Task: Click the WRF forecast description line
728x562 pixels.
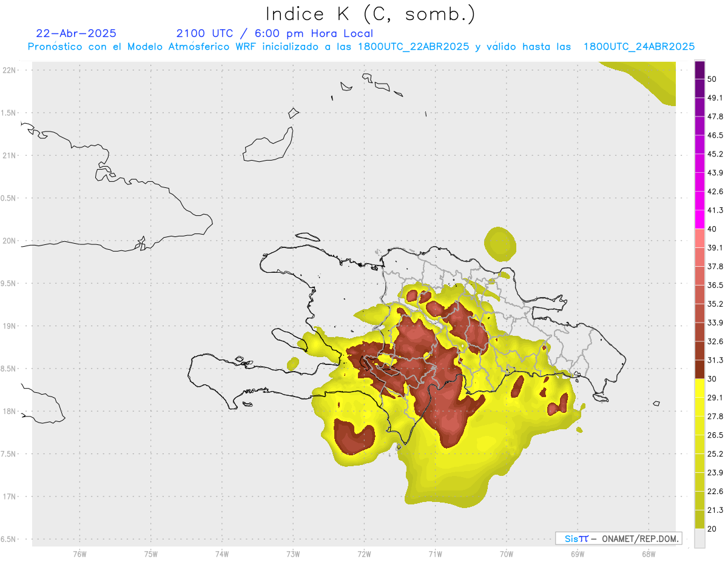Action: [361, 47]
